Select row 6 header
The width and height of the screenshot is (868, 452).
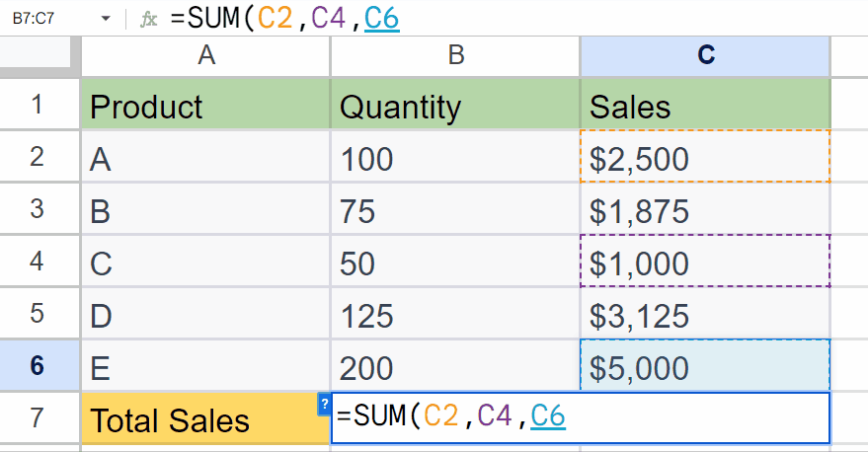point(39,365)
